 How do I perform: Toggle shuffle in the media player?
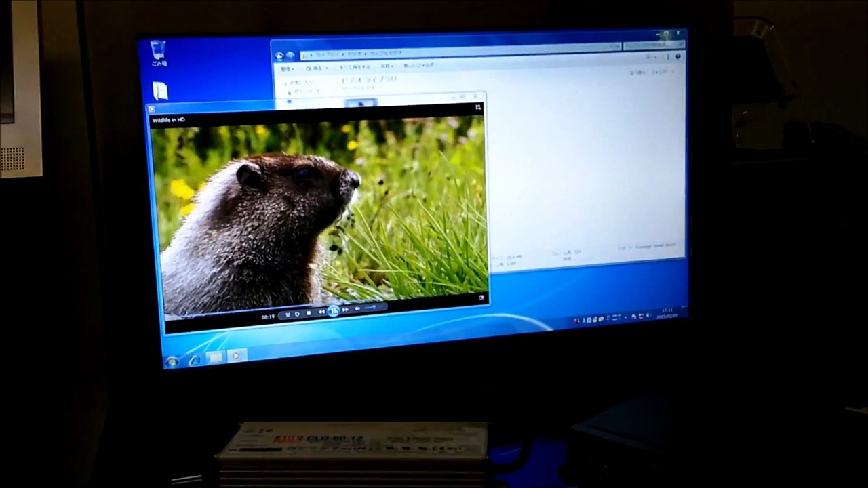coord(288,314)
